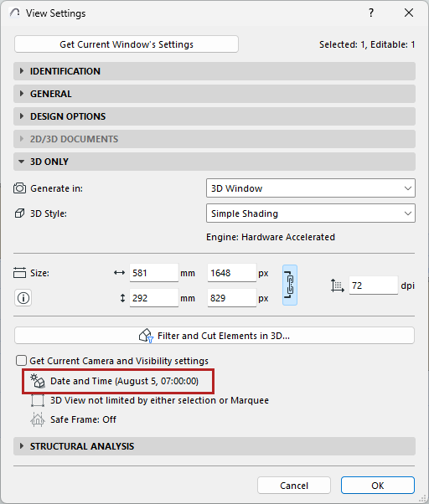Enable Get Current Camera and Visibility settings

[x=21, y=361]
